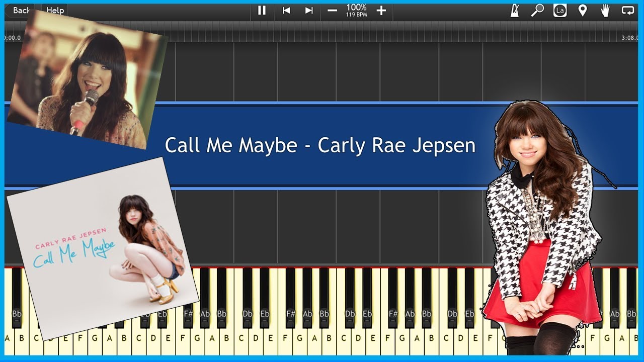Toggle the metronome icon

[514, 11]
